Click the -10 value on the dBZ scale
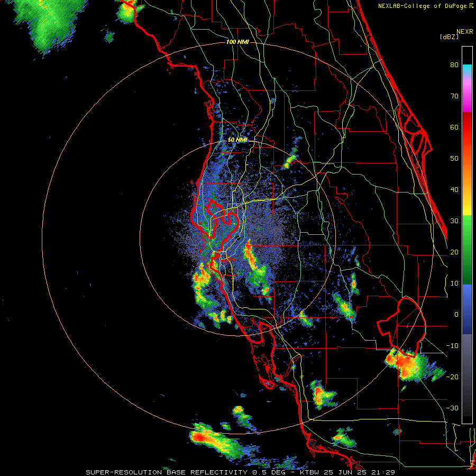This screenshot has width=476, height=476. pyautogui.click(x=452, y=346)
